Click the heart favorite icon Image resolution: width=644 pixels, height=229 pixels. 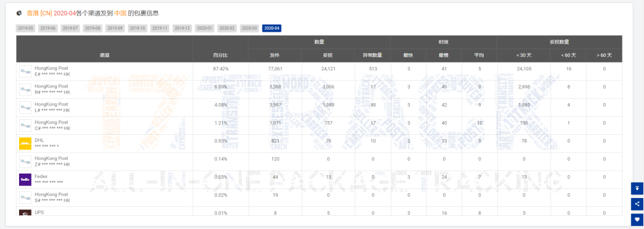coord(637,219)
